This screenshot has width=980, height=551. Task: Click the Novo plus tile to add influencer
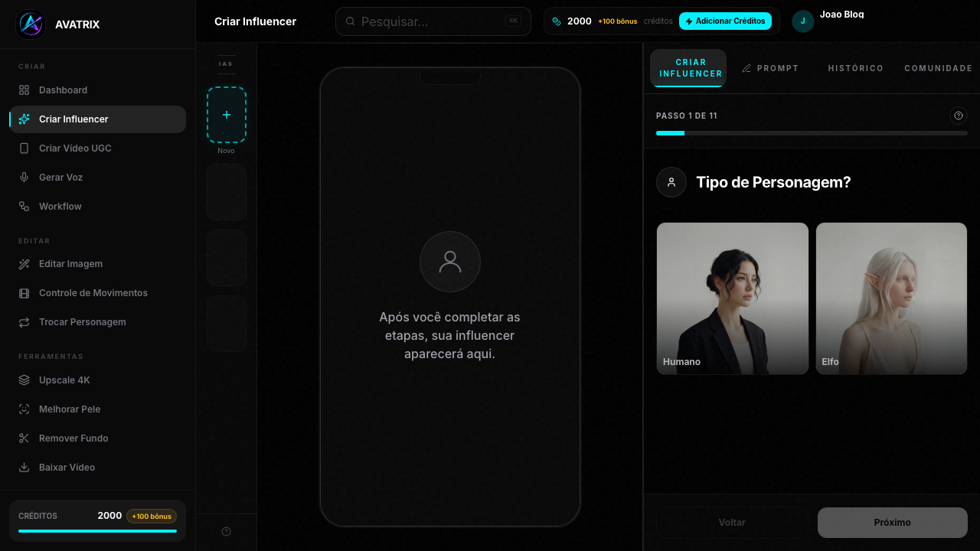click(x=226, y=115)
